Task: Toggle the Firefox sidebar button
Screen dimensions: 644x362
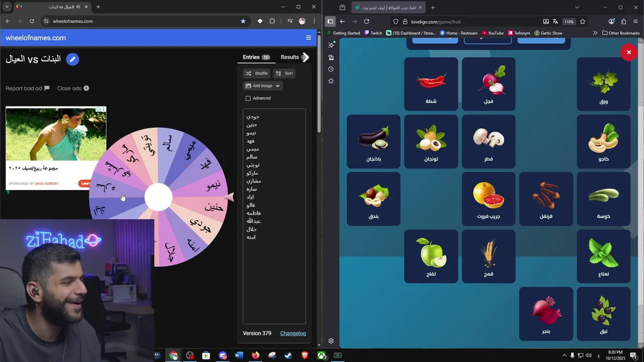Action: tap(331, 22)
